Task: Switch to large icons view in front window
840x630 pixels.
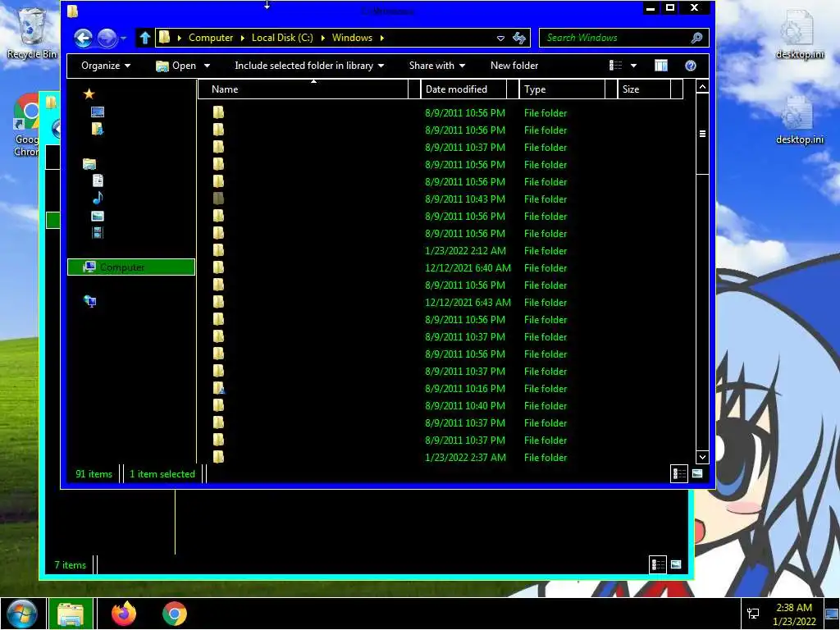Action: coord(697,473)
